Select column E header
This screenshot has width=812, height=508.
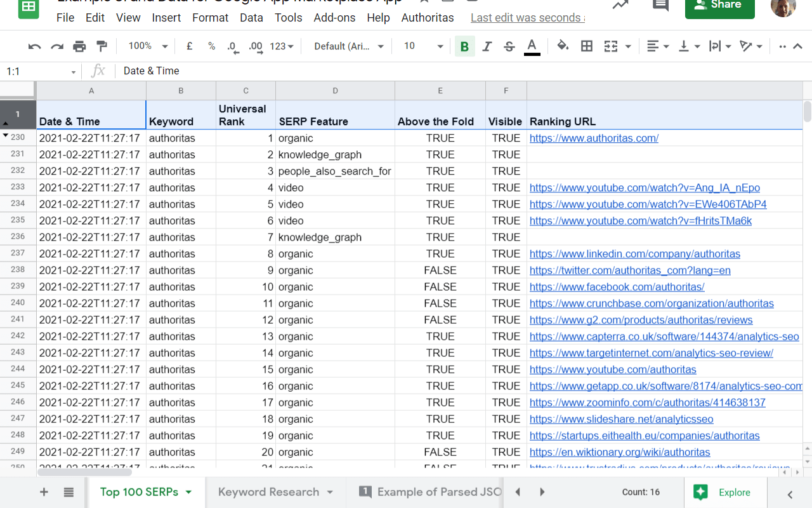tap(440, 91)
